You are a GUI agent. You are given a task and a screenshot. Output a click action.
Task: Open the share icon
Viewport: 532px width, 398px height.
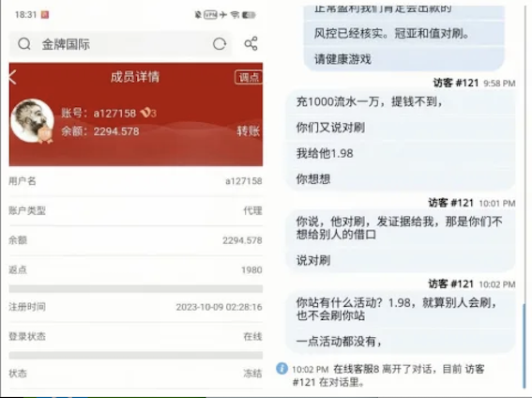click(x=251, y=43)
